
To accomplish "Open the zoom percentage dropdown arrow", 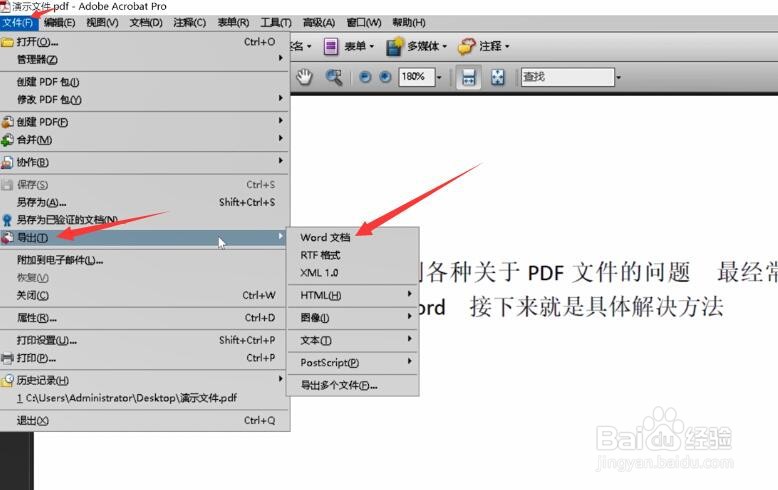I will tap(439, 77).
